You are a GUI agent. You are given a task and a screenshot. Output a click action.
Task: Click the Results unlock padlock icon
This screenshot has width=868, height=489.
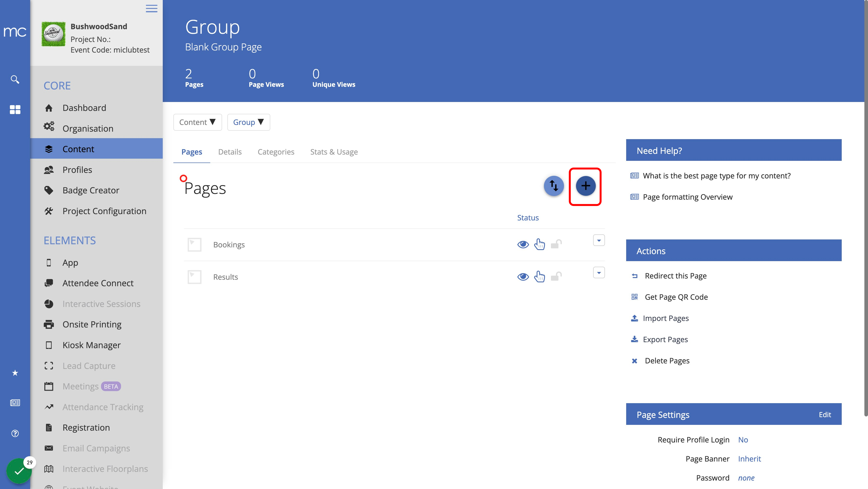(556, 276)
